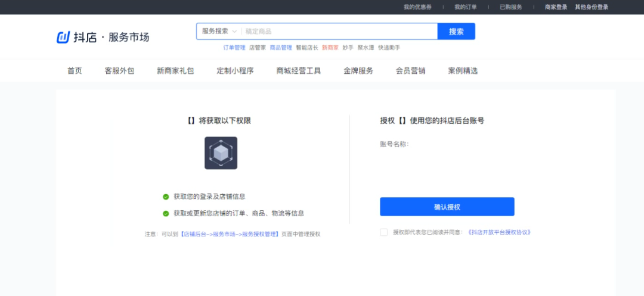Viewport: 644px width, 296px height.
Task: Open 金牌服务 navigation tab
Action: click(x=358, y=70)
